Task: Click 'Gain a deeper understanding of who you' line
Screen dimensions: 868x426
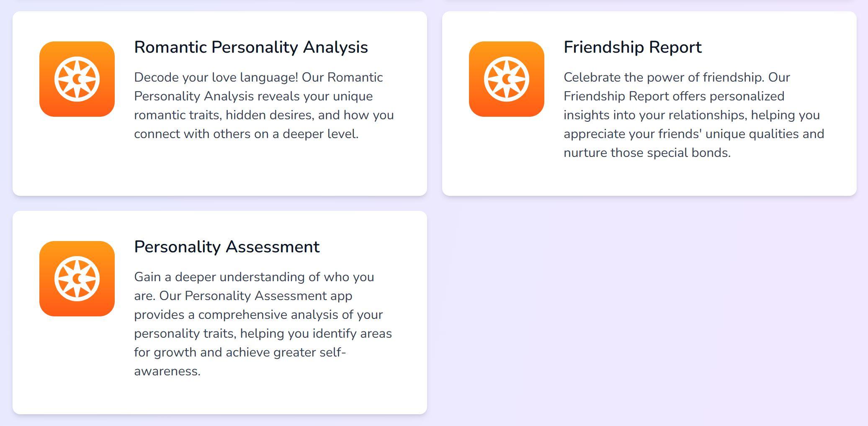Action: [254, 277]
